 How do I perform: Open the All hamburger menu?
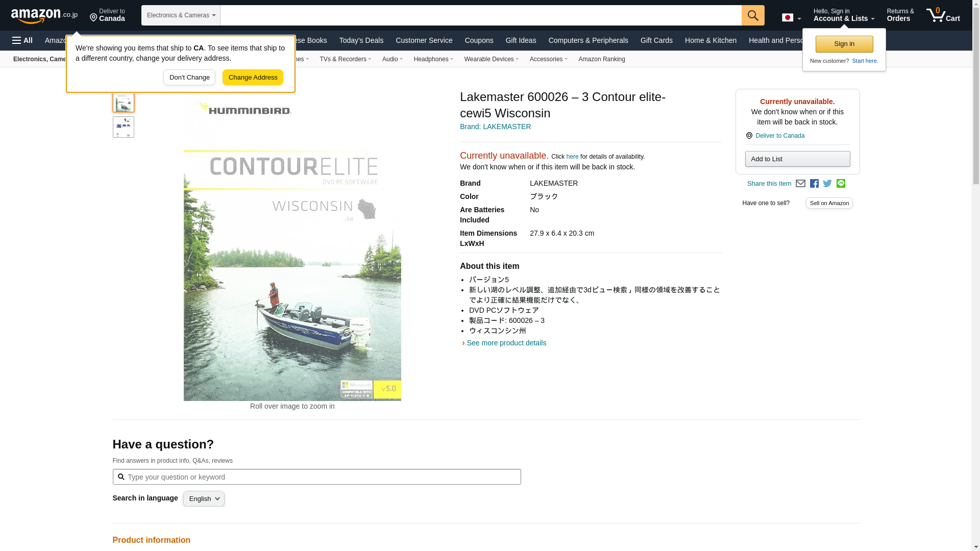pyautogui.click(x=22, y=40)
